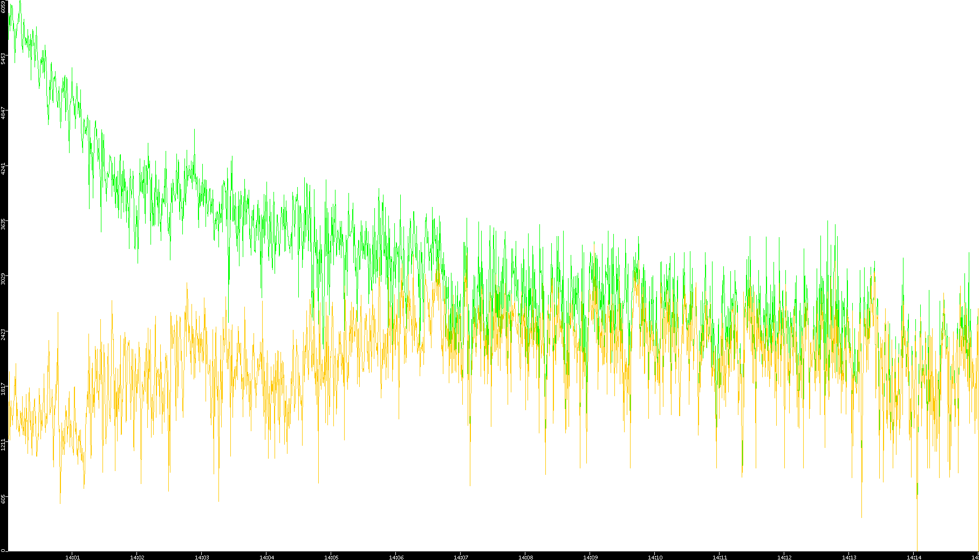This screenshot has height=560, width=979.
Task: Click the 605 vertical axis label
Action: coord(3,499)
